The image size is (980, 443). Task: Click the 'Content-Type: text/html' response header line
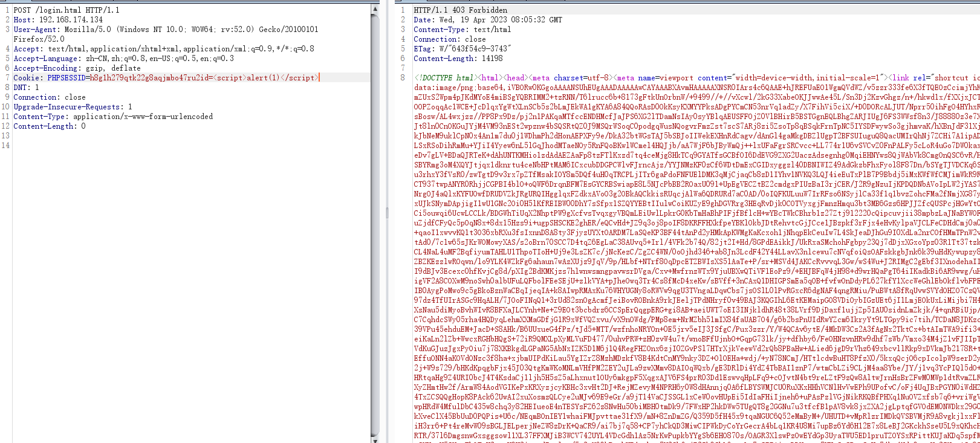point(462,29)
